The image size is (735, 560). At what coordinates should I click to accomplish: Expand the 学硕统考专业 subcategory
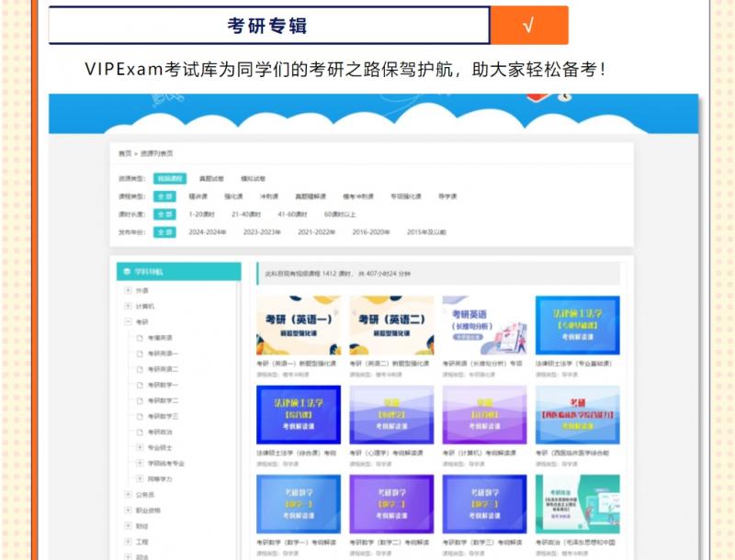pyautogui.click(x=140, y=463)
